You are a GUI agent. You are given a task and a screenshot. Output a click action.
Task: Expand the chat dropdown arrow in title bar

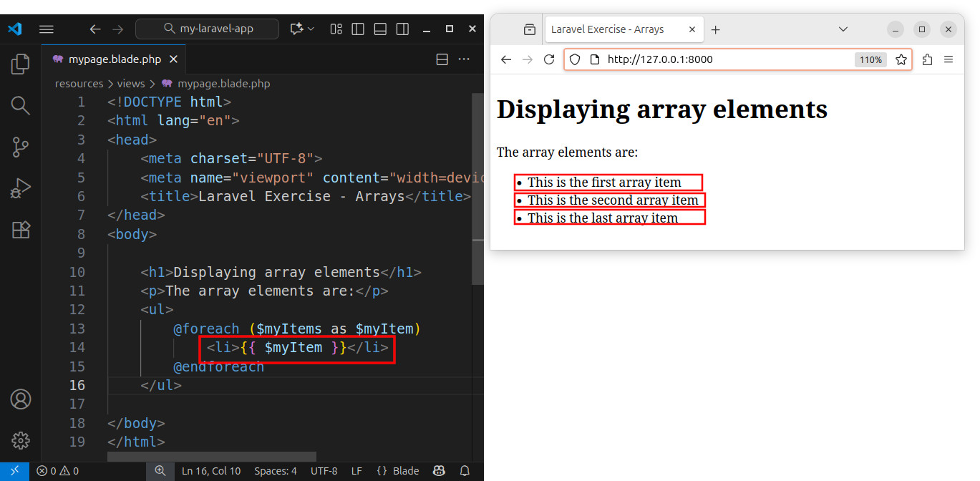click(311, 29)
